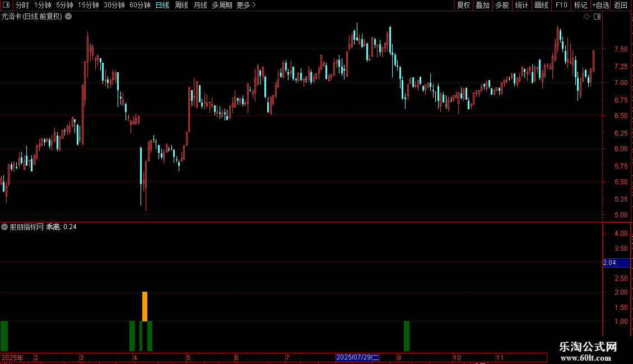
Task: Click the 尤洛卡(日线.前复权) chart title
Action: (32, 17)
